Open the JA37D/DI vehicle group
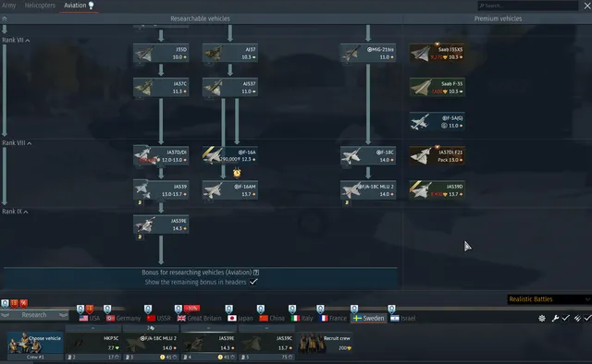592x364 pixels. 161,156
